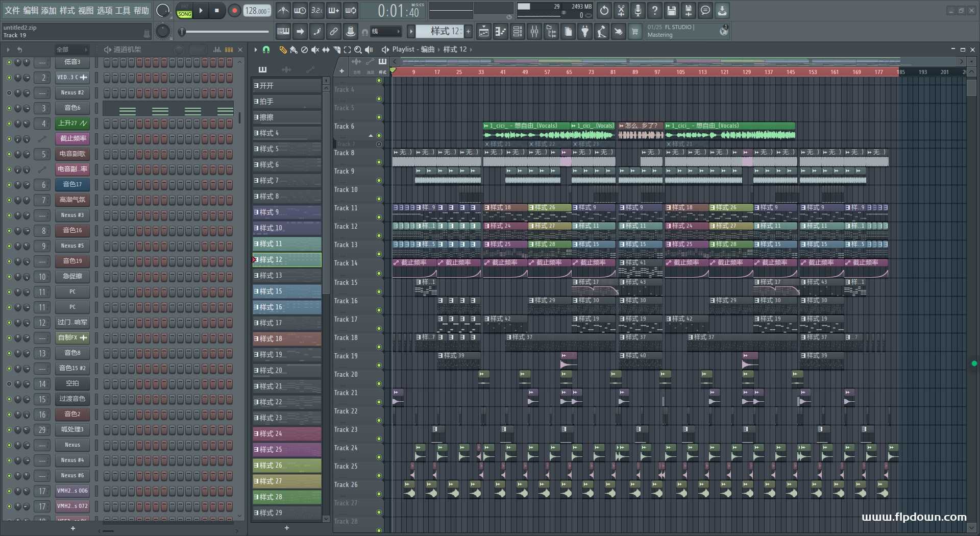
Task: Toggle the metronome icon
Action: 283,10
